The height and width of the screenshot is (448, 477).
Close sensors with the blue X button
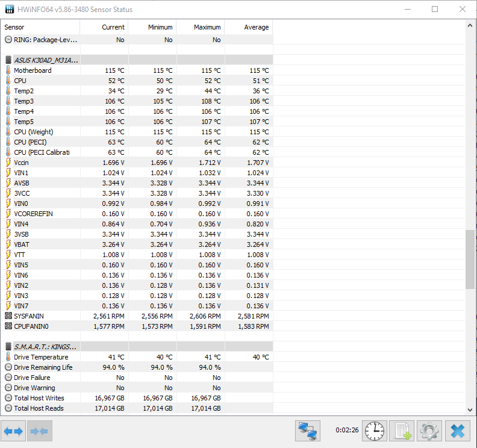coord(458,431)
